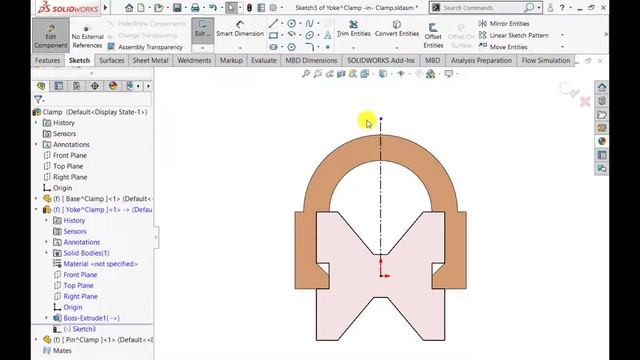Switch to the Evaluate tab
The width and height of the screenshot is (640, 360).
[264, 60]
